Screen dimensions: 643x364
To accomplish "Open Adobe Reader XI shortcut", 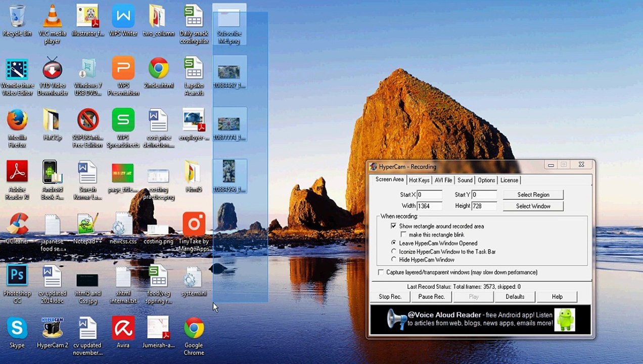I will (17, 180).
